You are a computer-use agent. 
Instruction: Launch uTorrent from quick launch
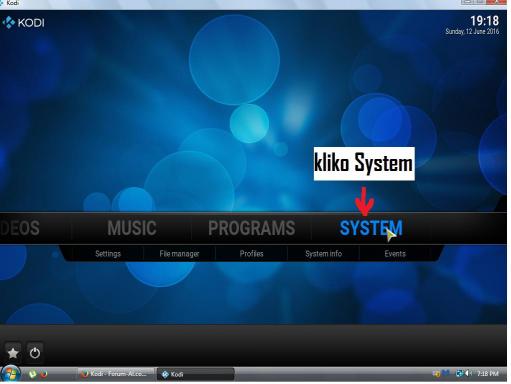pyautogui.click(x=32, y=374)
